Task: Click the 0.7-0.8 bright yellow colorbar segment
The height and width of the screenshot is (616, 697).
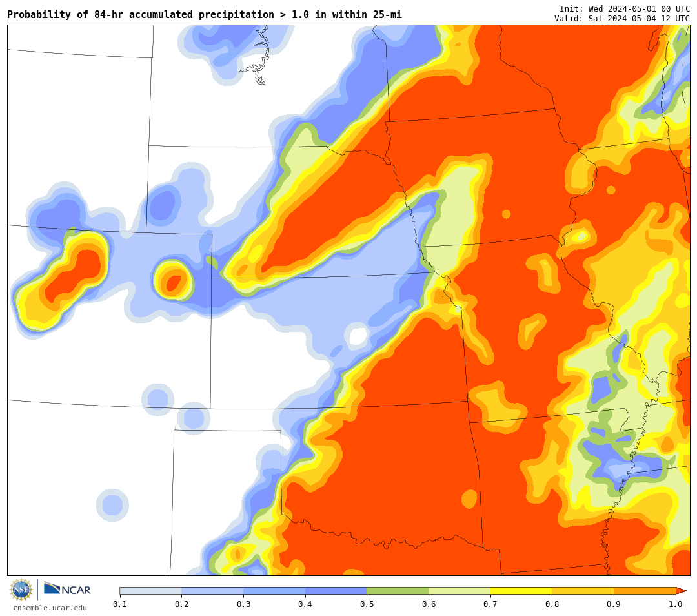Action: [521, 591]
